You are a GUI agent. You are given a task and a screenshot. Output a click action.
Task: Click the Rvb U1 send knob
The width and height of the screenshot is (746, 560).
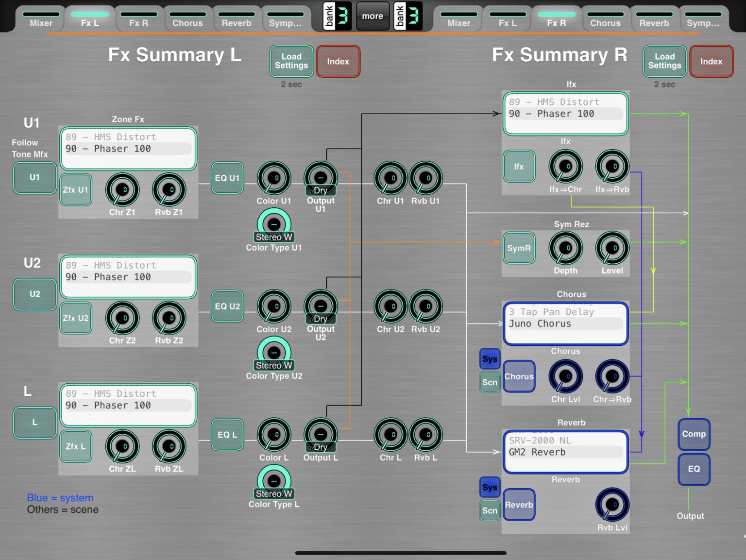[x=425, y=178]
